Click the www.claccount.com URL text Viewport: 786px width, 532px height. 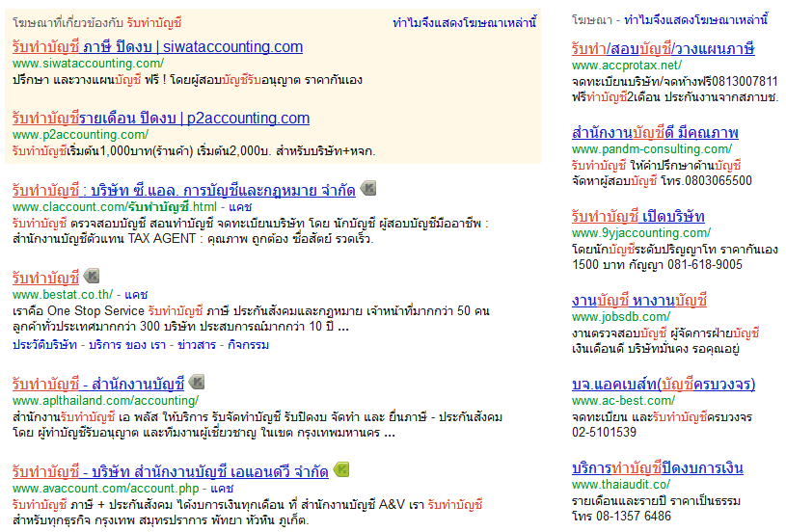point(115,207)
